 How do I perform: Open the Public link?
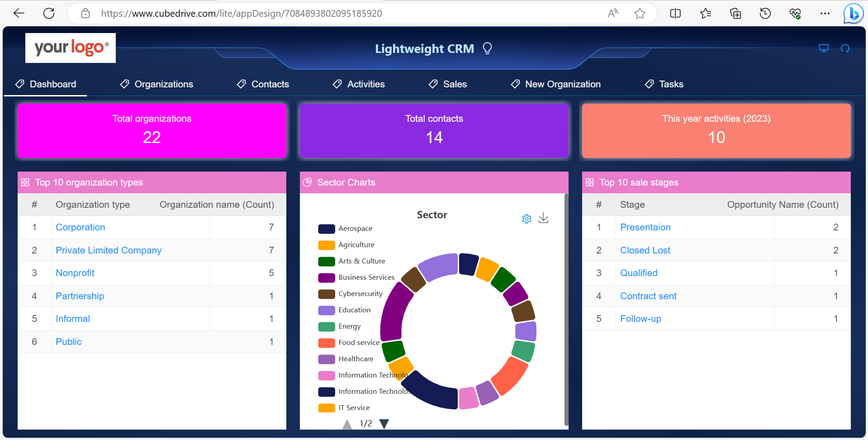[x=69, y=342]
